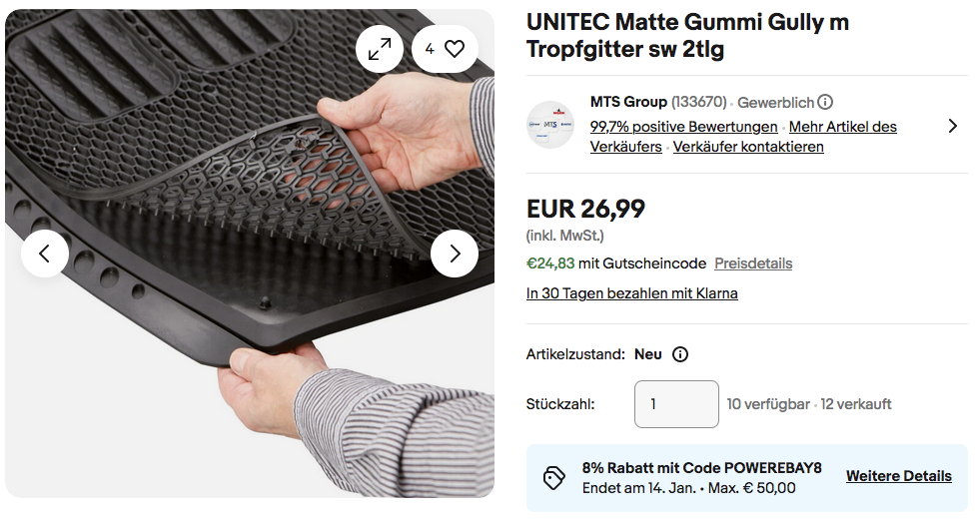
Task: Expand seller details chevron arrow
Action: [952, 126]
